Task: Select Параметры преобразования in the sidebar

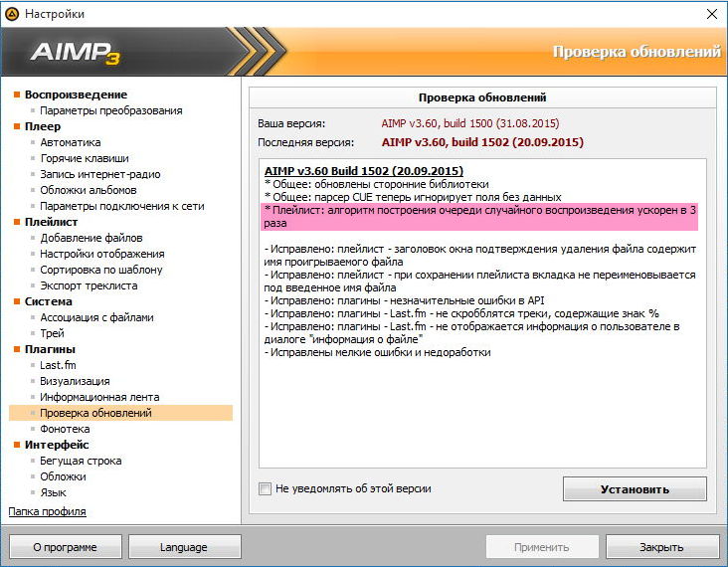Action: pos(111,110)
